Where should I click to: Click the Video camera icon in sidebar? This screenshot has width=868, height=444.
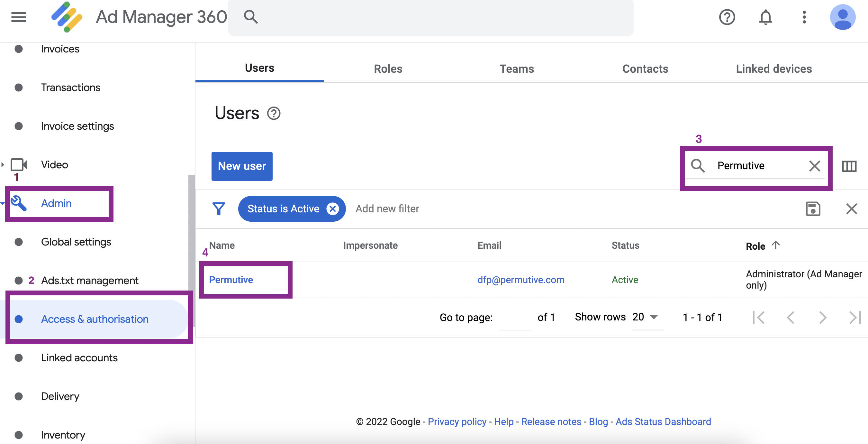(19, 165)
